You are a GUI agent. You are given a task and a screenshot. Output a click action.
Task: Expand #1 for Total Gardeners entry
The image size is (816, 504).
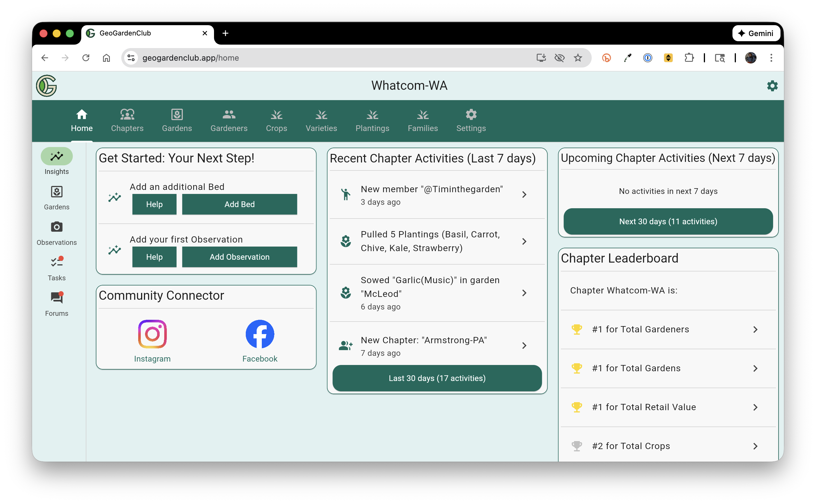[755, 330]
